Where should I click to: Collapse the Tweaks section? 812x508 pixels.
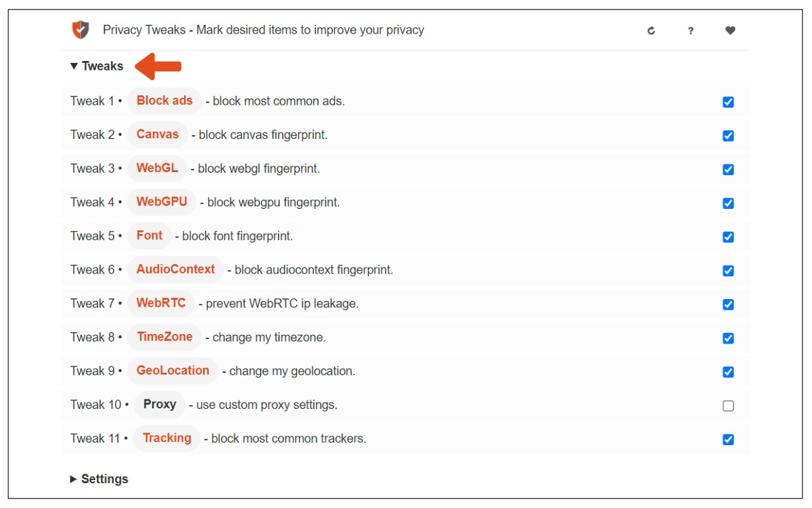(97, 66)
